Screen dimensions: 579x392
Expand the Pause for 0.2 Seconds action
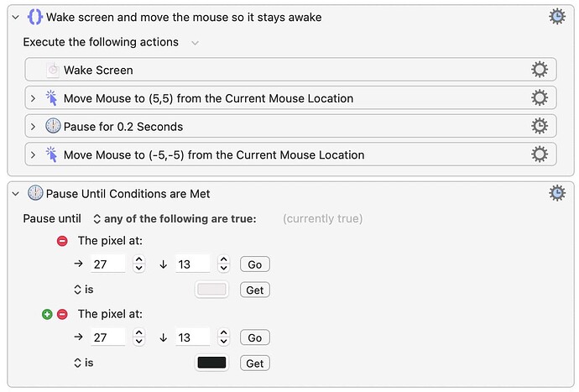point(34,127)
